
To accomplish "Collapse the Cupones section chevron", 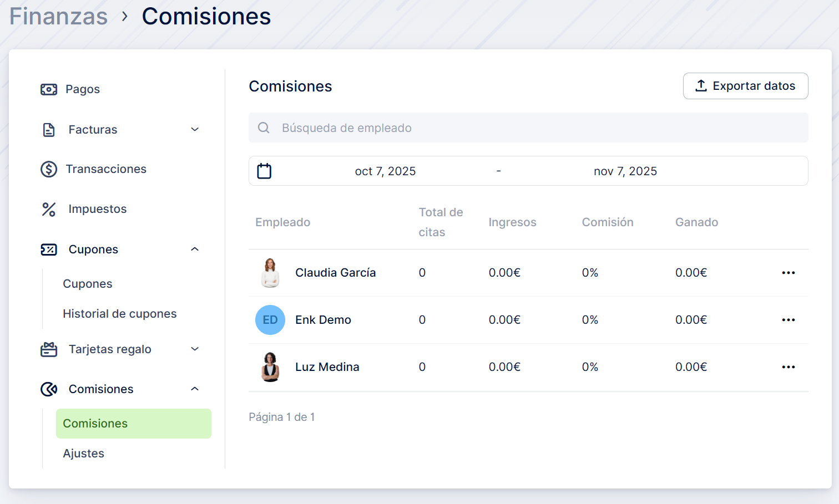I will (x=195, y=250).
